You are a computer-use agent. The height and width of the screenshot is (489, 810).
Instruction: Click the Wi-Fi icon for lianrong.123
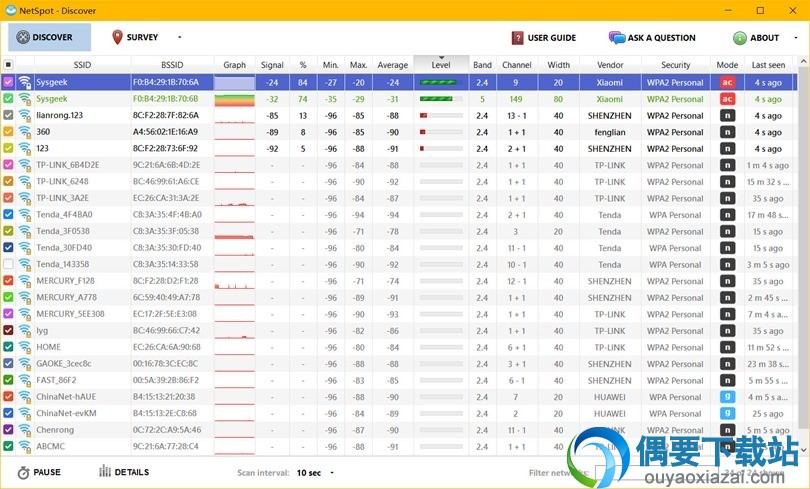[24, 115]
